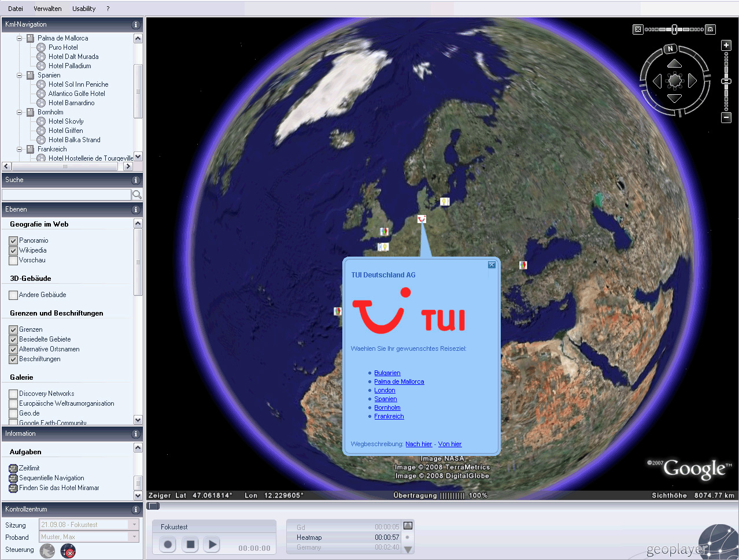Open the Datei menu
This screenshot has height=560, width=739.
point(16,9)
